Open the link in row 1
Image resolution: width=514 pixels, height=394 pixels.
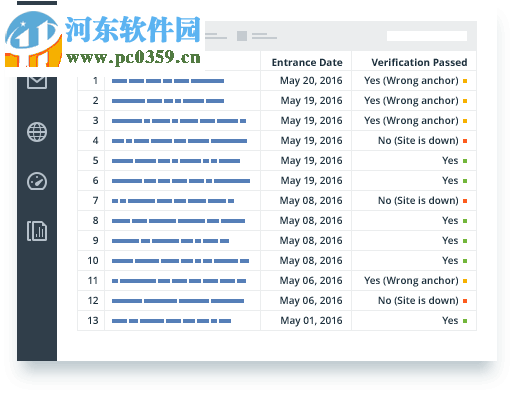168,81
